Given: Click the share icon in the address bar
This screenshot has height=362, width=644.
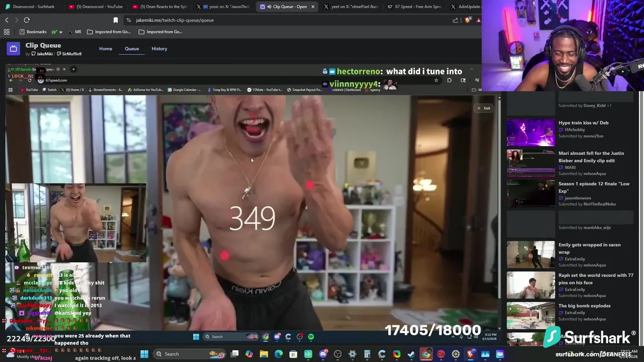Looking at the screenshot, I should (x=455, y=20).
